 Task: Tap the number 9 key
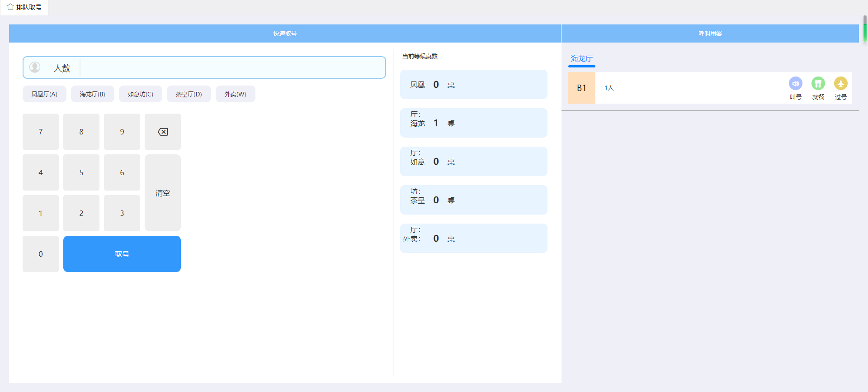coord(122,132)
